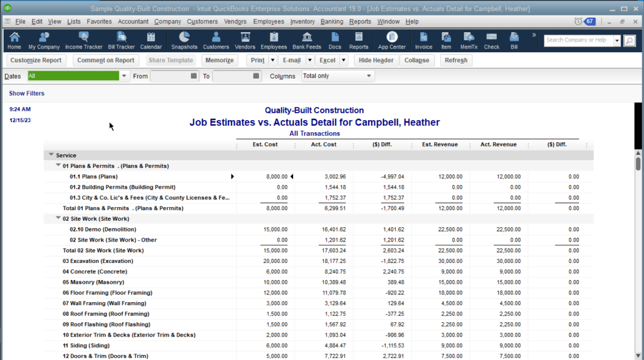Click scrollbar down arrow

tap(638, 356)
